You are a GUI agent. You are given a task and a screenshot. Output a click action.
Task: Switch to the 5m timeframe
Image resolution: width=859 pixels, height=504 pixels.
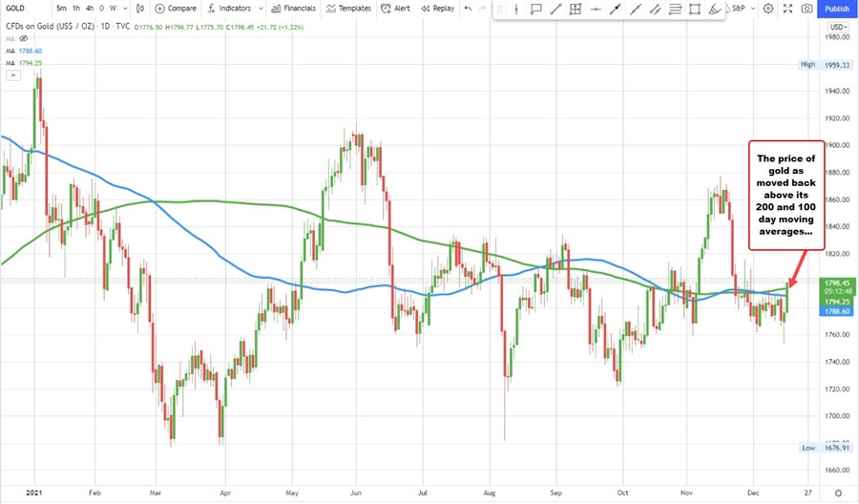61,9
